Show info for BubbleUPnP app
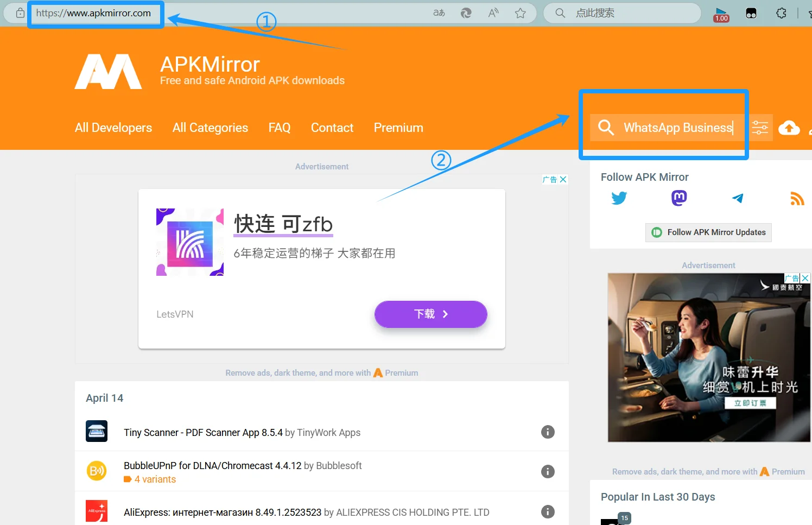This screenshot has height=525, width=812. click(548, 471)
